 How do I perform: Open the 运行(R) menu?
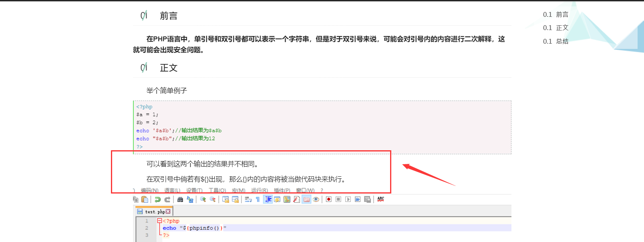[260, 191]
